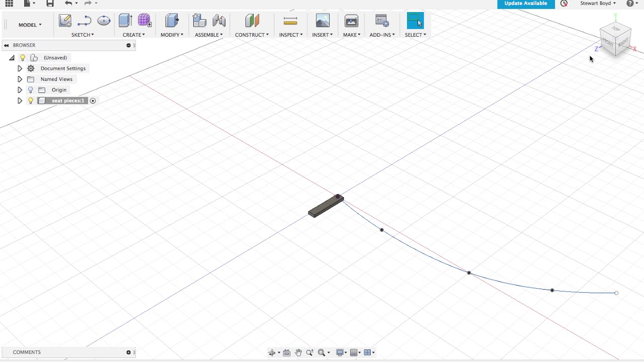Select the Document Settings label
Screen dimensions: 644x362
63,68
